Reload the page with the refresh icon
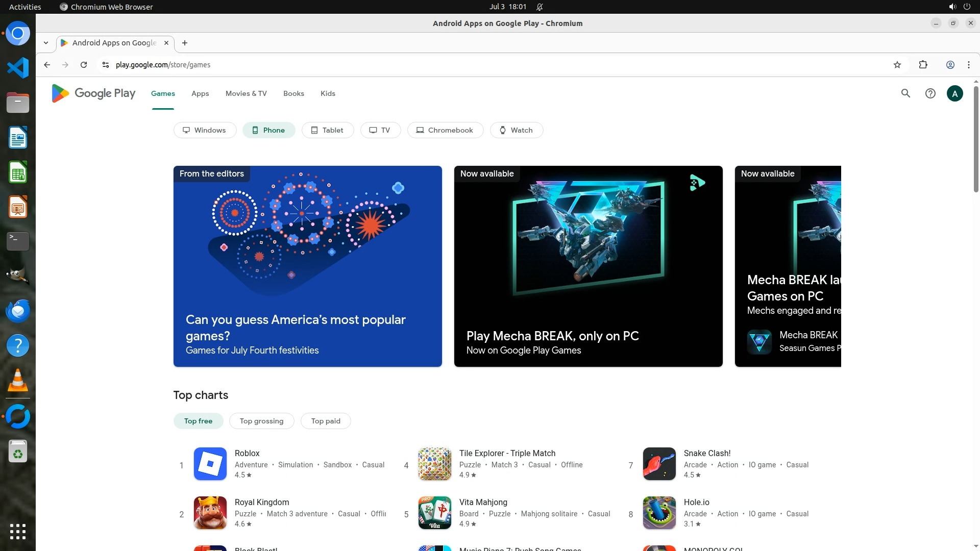This screenshot has width=980, height=551. 84,65
